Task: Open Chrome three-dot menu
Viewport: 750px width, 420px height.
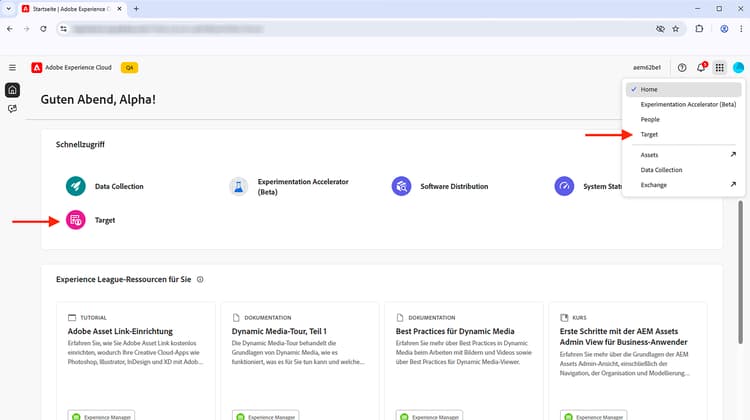Action: pyautogui.click(x=741, y=29)
